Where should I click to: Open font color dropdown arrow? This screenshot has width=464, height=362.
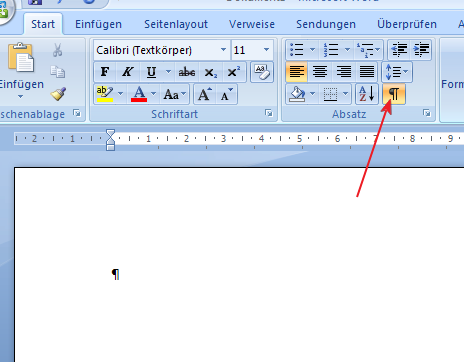(x=153, y=94)
